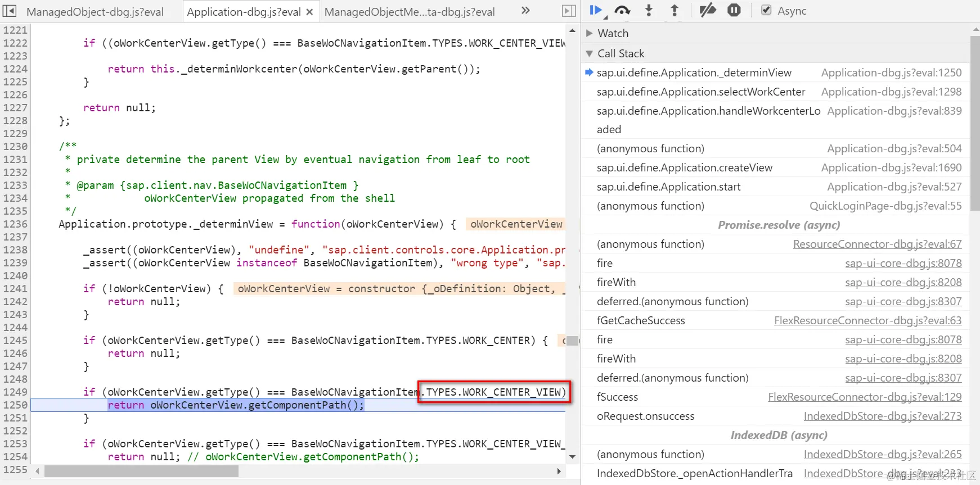Open FlexResourceConnector-dbg.js?eval:63 link
This screenshot has height=485, width=980.
pos(867,320)
